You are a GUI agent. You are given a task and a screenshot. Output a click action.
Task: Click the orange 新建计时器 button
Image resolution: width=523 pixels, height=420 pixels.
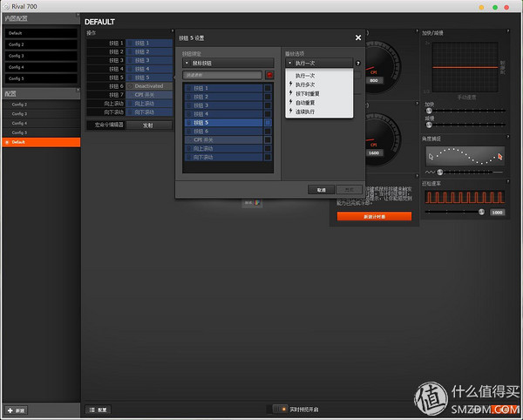coord(373,216)
